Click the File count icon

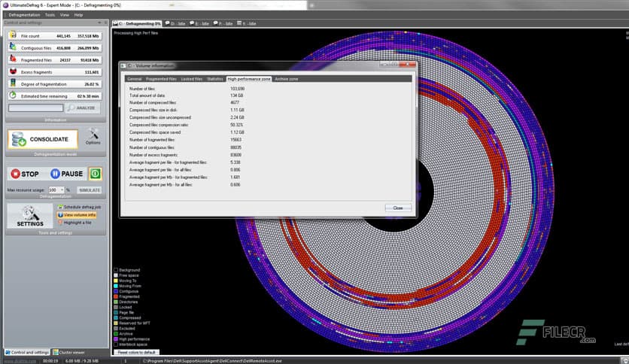(x=13, y=35)
